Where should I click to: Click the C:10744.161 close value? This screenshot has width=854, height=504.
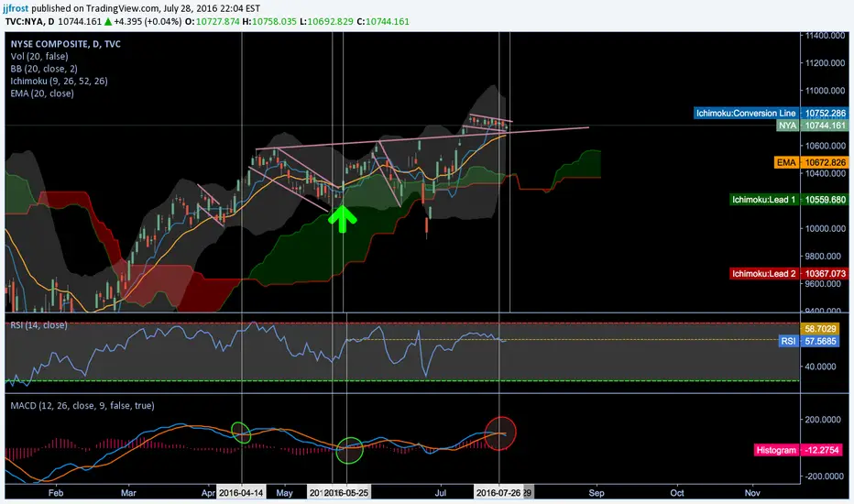point(383,21)
